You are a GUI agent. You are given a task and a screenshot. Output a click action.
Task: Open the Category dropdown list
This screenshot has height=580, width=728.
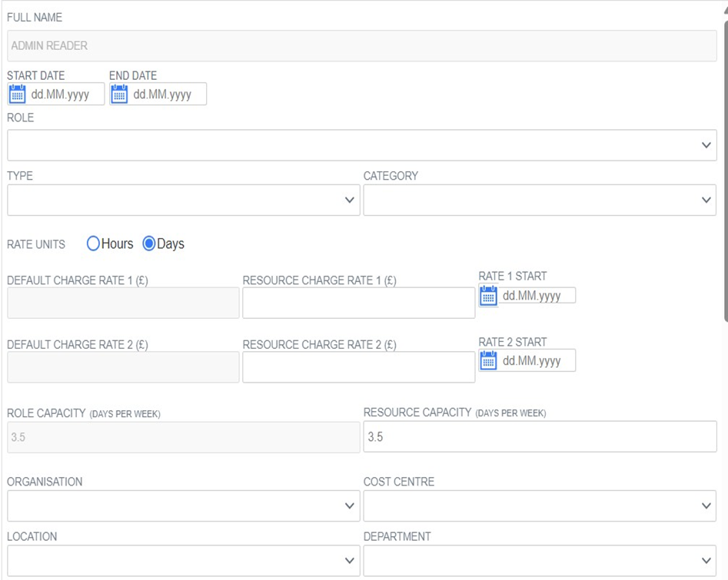coord(540,200)
